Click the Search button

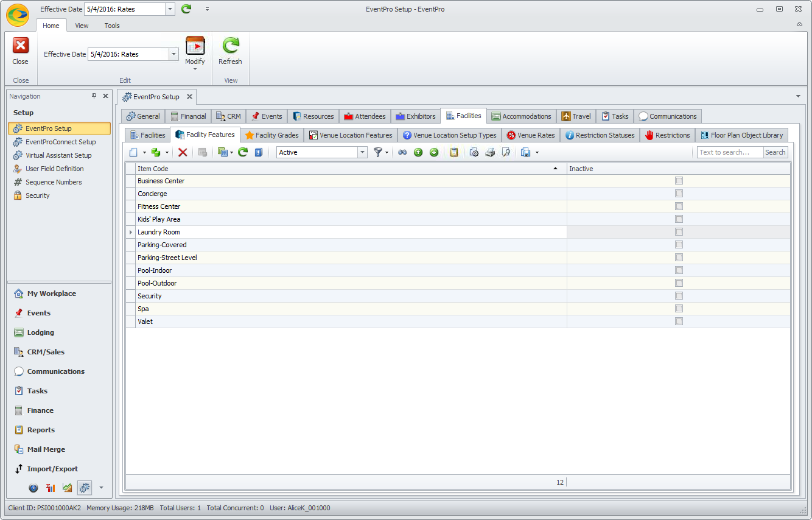(x=775, y=152)
